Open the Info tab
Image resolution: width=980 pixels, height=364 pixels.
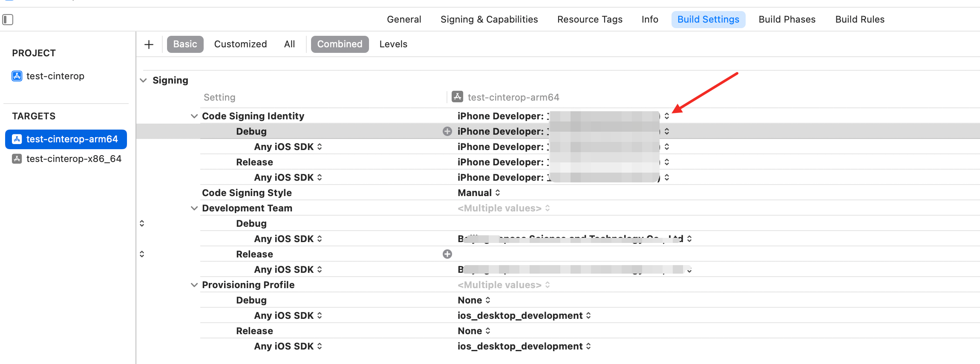pyautogui.click(x=650, y=20)
